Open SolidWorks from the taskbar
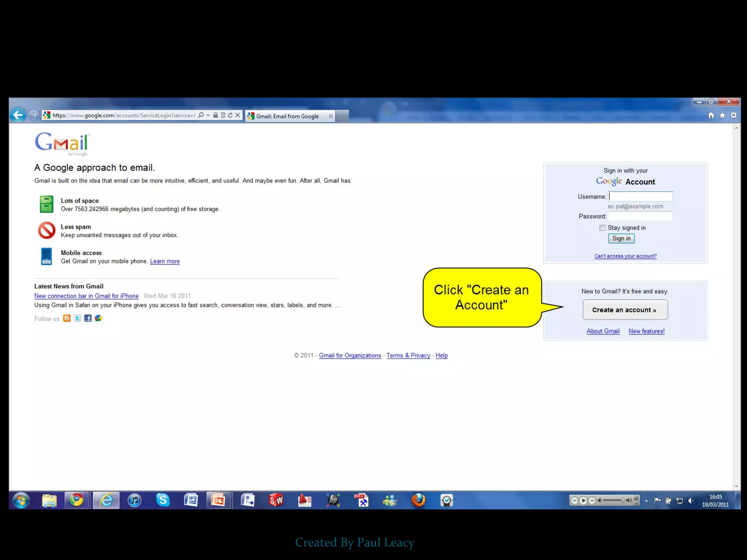Image resolution: width=747 pixels, height=560 pixels. pos(276,500)
